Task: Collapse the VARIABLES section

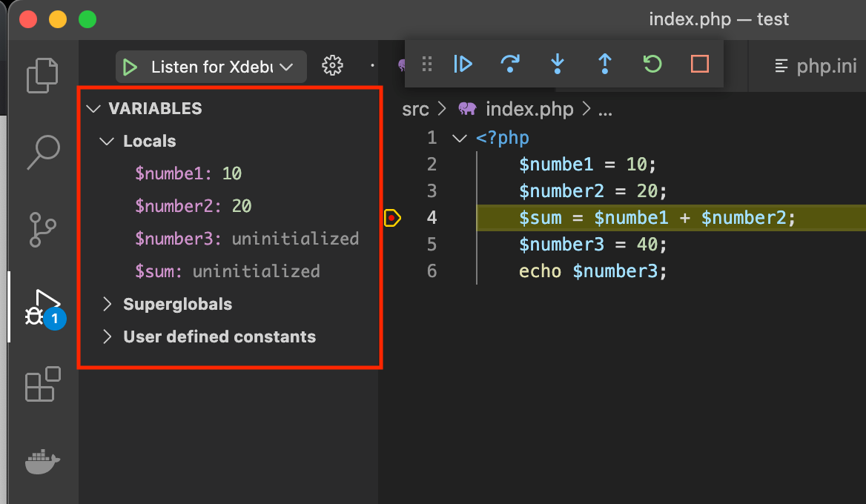Action: click(93, 109)
